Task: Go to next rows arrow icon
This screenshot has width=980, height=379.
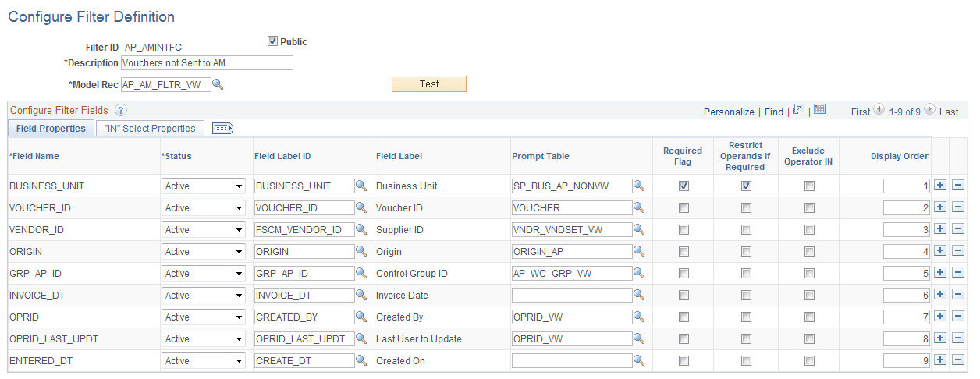Action: coord(930,111)
